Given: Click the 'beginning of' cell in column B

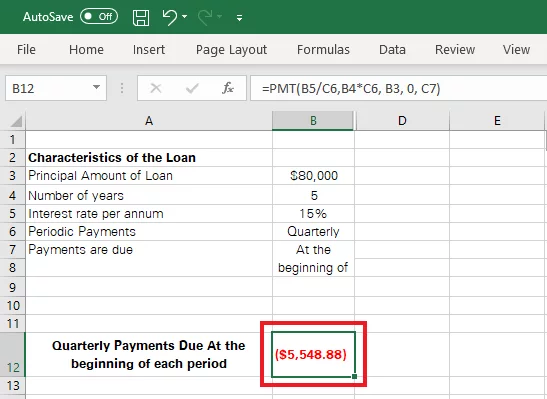Looking at the screenshot, I should [x=313, y=268].
